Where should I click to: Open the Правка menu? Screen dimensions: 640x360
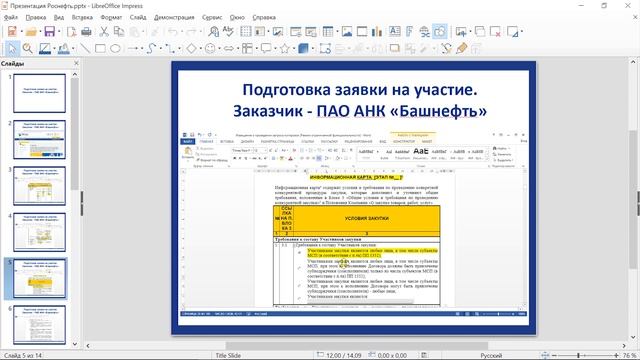click(x=36, y=18)
